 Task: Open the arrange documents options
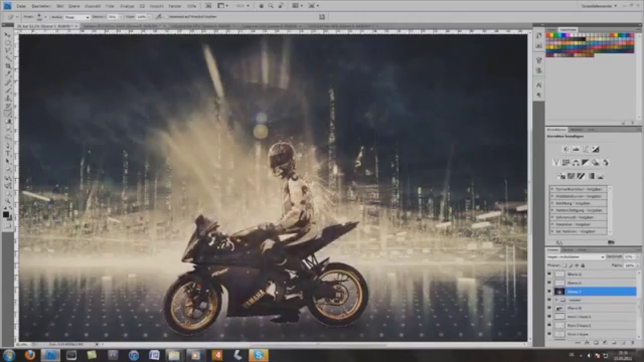point(297,6)
